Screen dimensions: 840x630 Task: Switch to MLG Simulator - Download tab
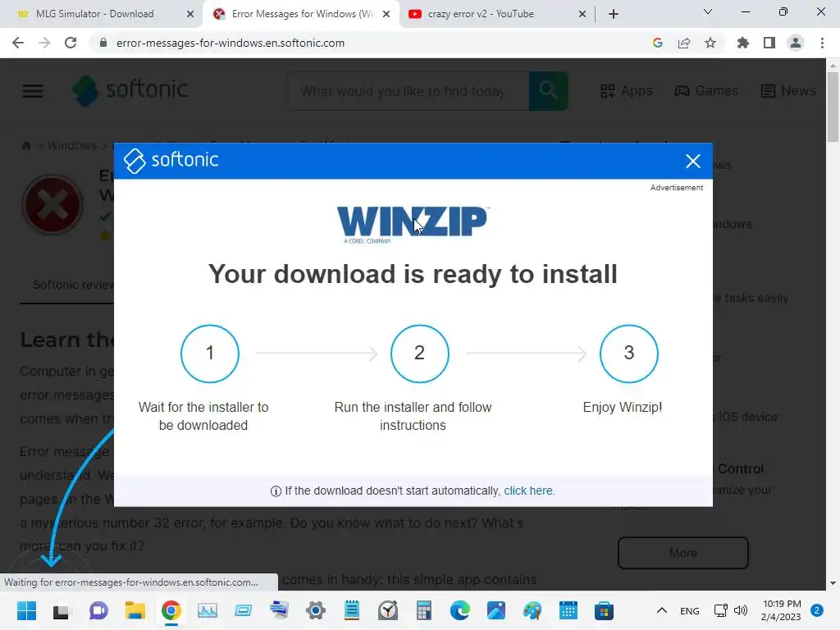coord(95,14)
